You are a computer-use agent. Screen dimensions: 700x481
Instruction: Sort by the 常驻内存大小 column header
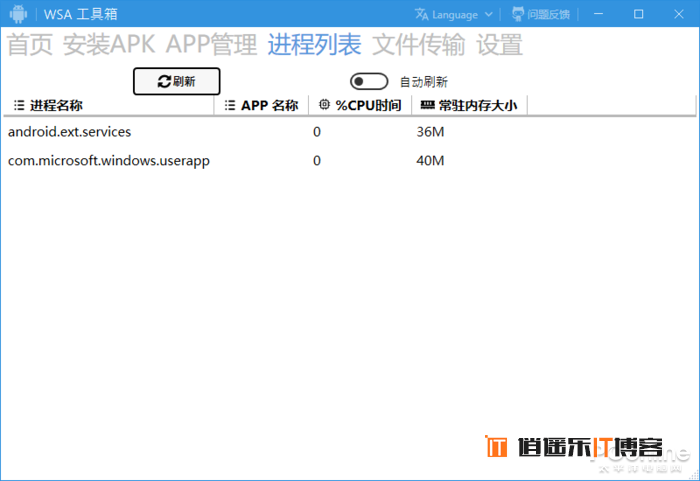pyautogui.click(x=469, y=105)
